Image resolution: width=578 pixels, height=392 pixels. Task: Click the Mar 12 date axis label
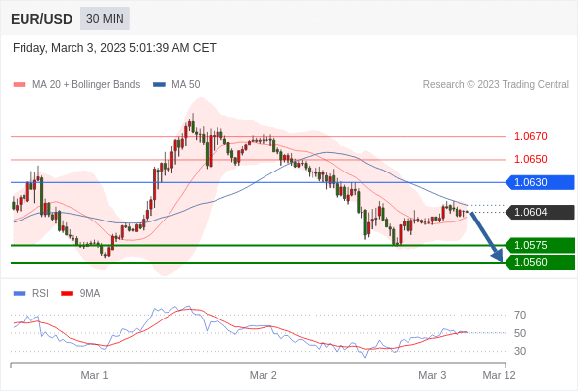tap(499, 375)
